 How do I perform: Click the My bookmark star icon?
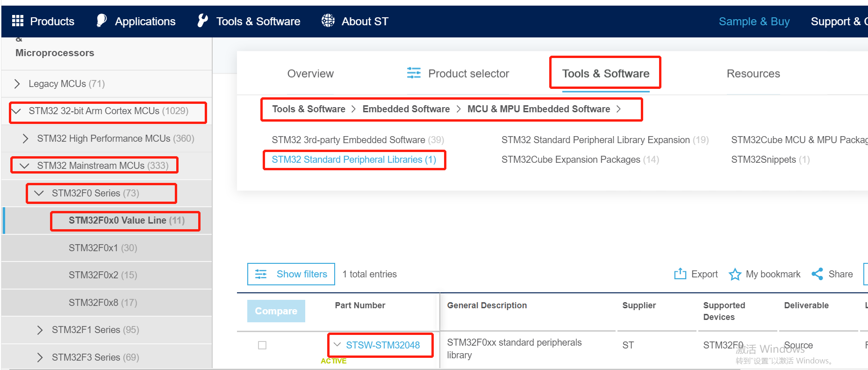[735, 274]
